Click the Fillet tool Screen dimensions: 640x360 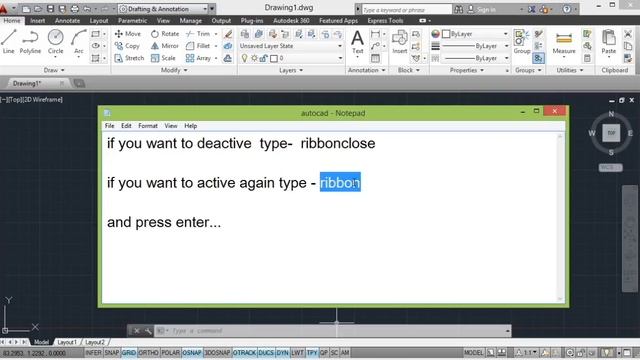point(198,46)
